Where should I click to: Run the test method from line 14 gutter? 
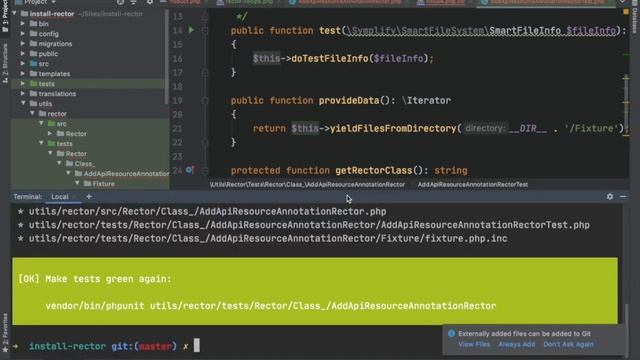click(191, 30)
